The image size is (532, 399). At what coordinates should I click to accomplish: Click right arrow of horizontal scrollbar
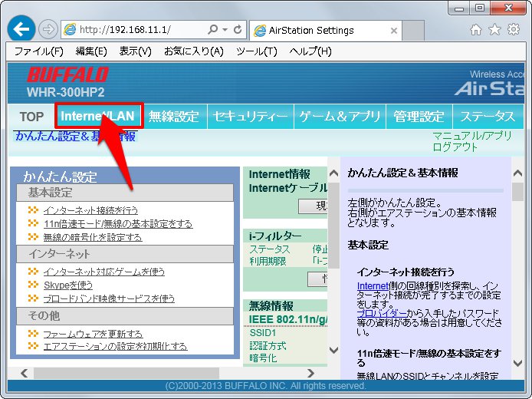tap(310, 373)
